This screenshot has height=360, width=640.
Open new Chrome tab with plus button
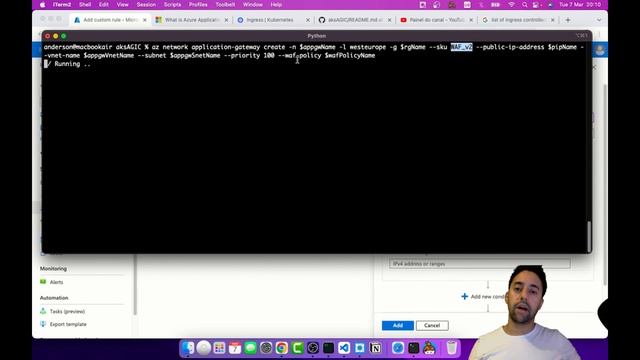coord(568,20)
